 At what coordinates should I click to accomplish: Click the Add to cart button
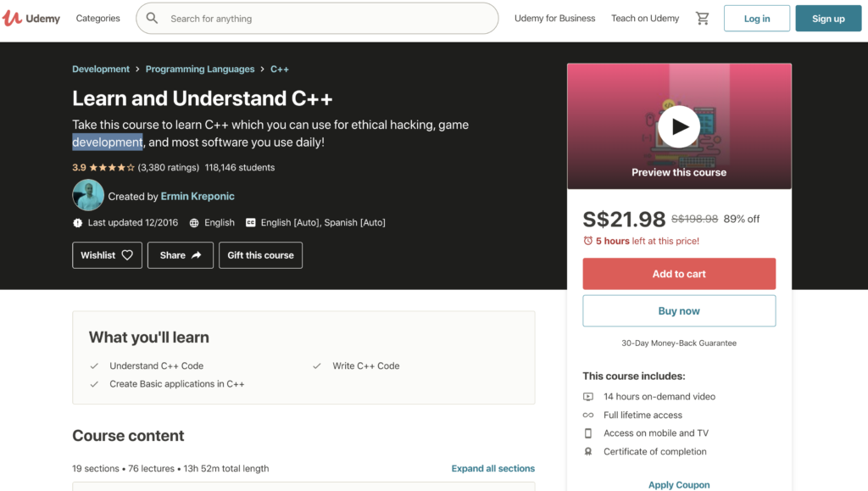679,273
